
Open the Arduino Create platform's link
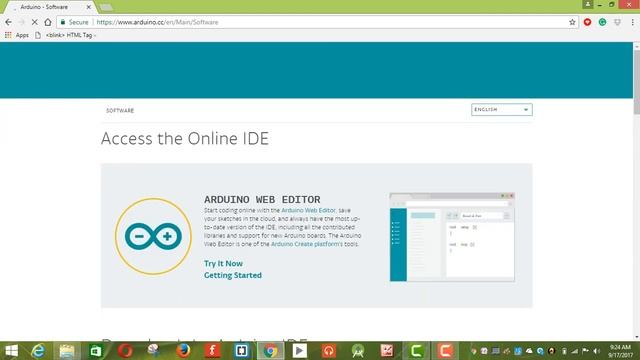point(307,244)
